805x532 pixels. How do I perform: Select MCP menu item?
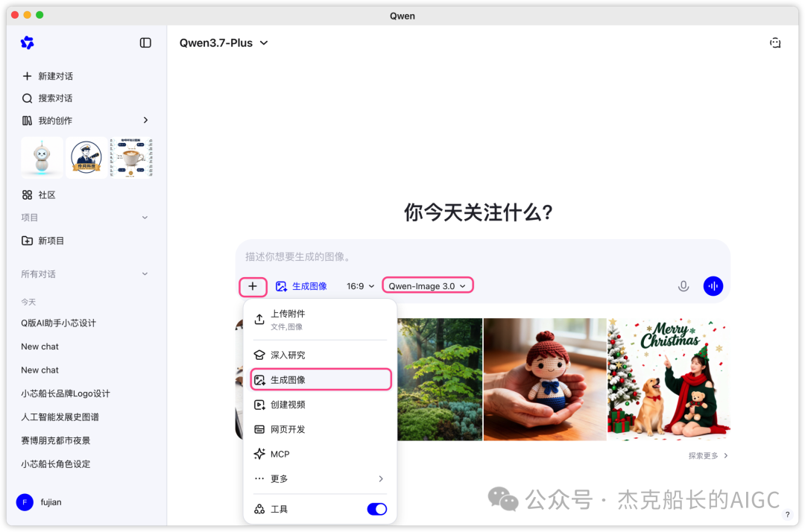click(x=321, y=454)
